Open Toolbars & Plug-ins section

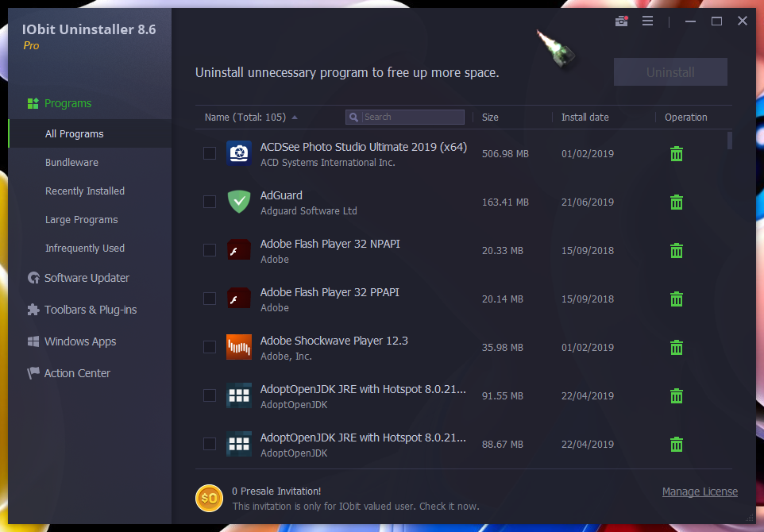(82, 310)
